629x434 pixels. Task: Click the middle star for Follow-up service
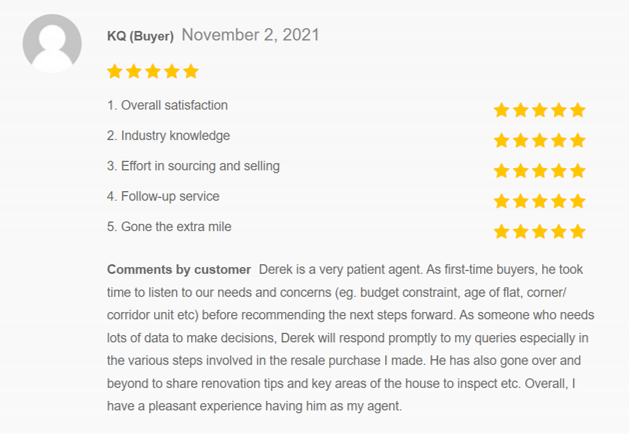(540, 201)
